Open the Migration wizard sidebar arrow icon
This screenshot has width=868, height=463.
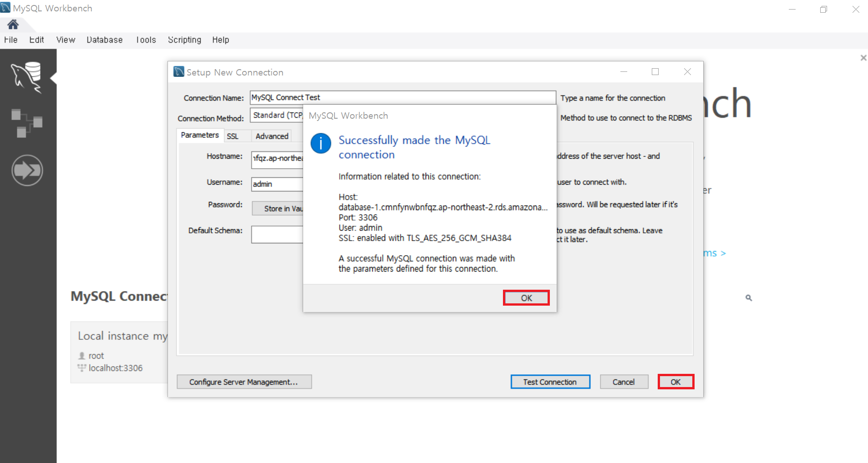tap(27, 171)
